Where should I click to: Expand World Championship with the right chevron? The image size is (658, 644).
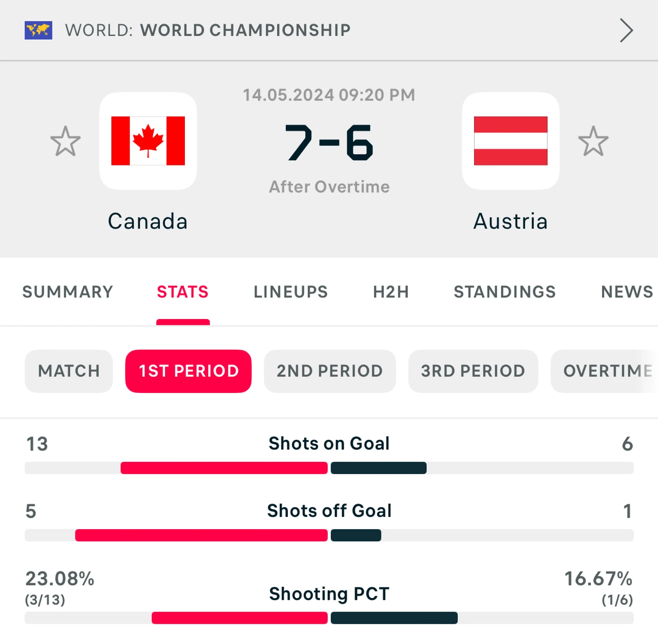click(626, 30)
